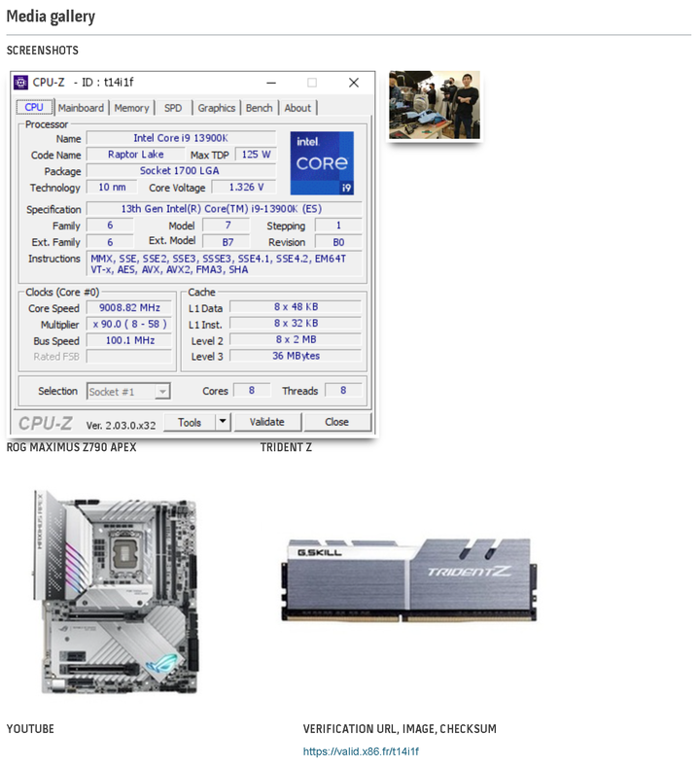This screenshot has height=767, width=700.
Task: Click the multiplier value x 90.0 ( 8 - 58 )
Action: (129, 324)
